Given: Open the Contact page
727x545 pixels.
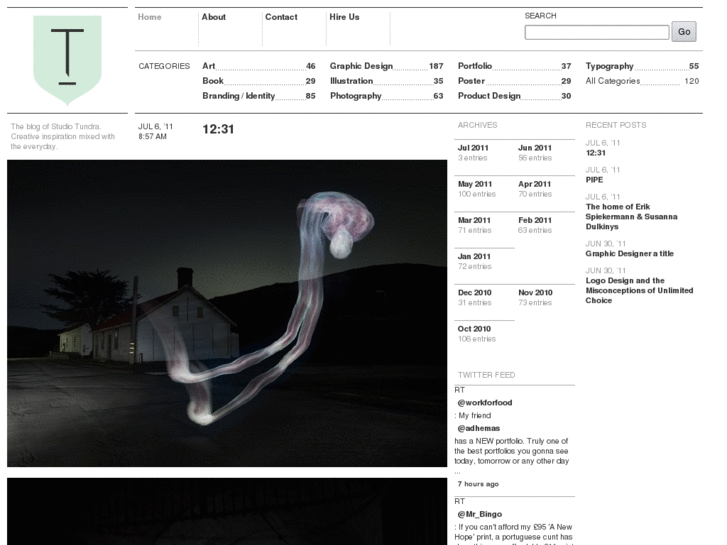Looking at the screenshot, I should pyautogui.click(x=281, y=17).
